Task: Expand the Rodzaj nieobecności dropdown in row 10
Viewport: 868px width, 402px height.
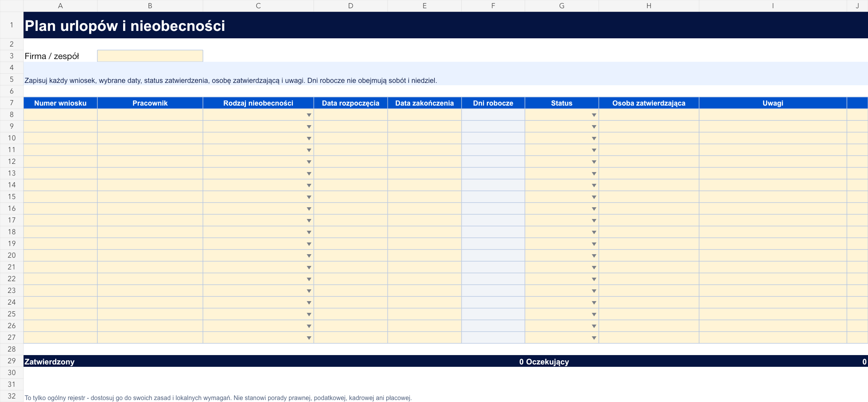Action: click(x=309, y=138)
